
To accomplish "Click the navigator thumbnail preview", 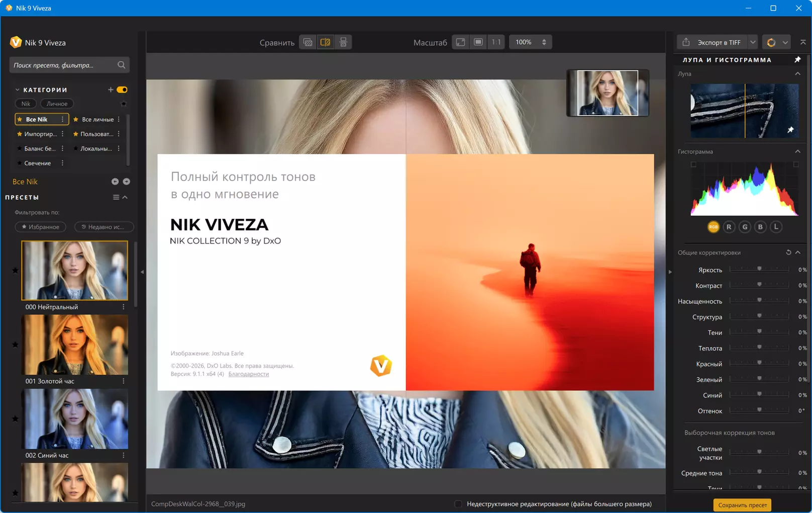I will [x=607, y=93].
